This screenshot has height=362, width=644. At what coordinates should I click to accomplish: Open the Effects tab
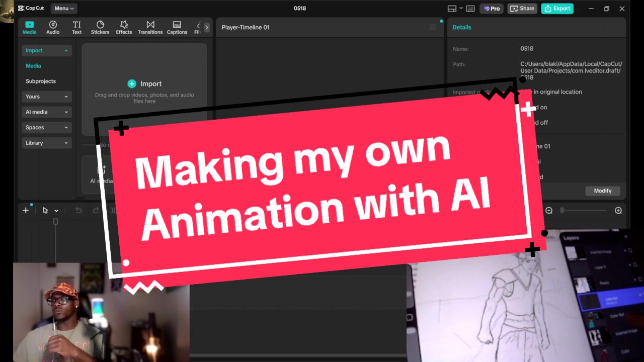coord(124,28)
